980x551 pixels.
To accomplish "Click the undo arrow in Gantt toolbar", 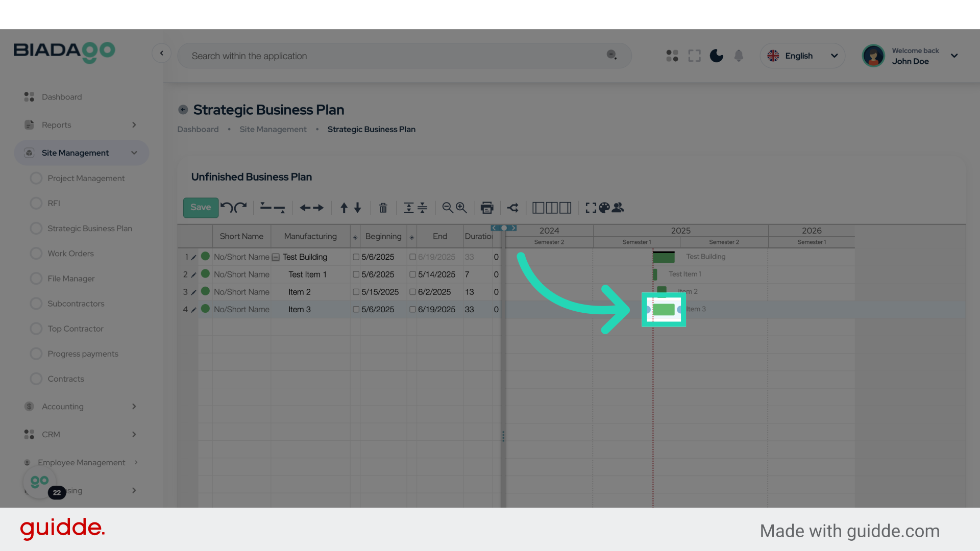I will point(226,207).
